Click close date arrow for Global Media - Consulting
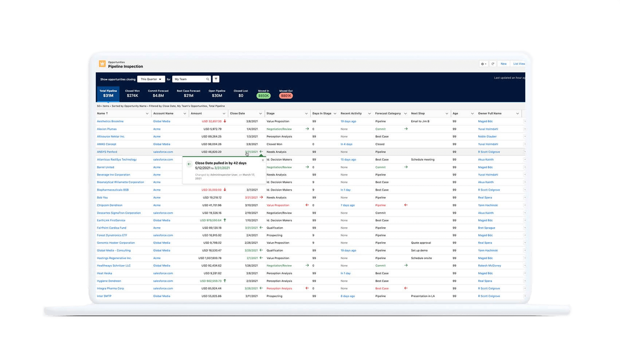620x364 pixels. pos(261,250)
